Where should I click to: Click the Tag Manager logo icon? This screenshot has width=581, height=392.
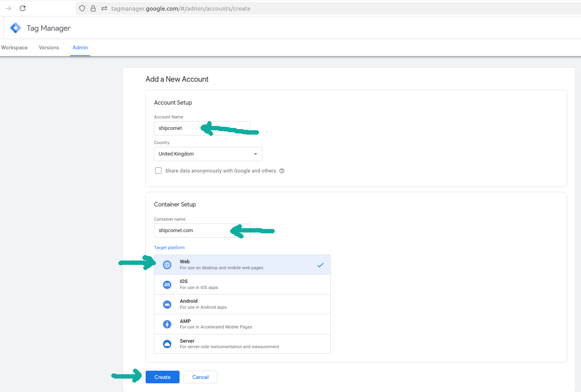click(x=15, y=28)
